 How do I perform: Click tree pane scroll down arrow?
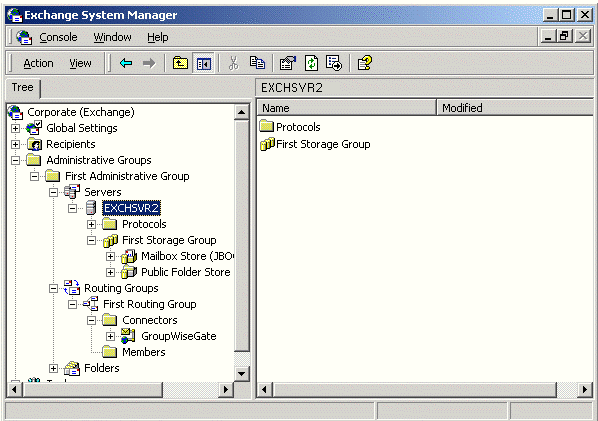241,374
